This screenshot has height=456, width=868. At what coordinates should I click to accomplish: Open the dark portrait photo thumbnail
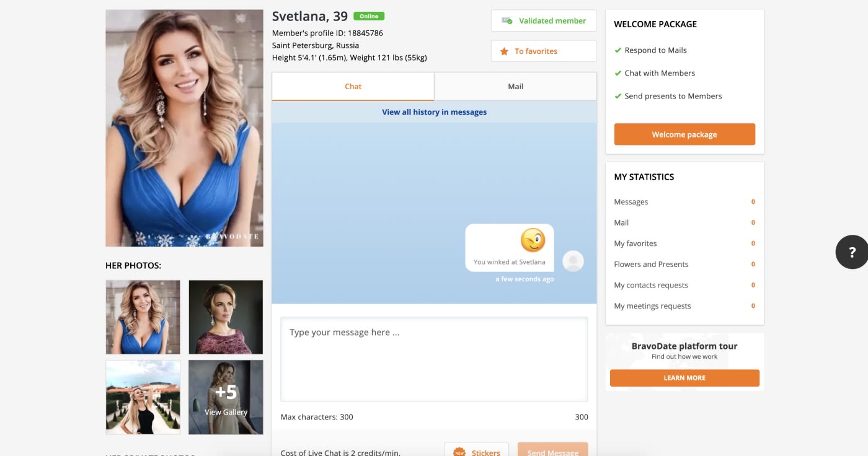pos(226,317)
